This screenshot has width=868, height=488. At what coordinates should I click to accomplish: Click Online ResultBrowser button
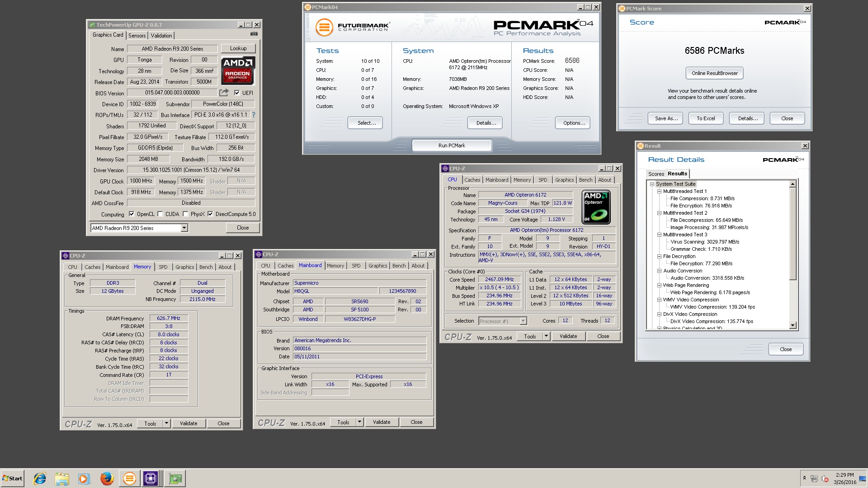[714, 73]
